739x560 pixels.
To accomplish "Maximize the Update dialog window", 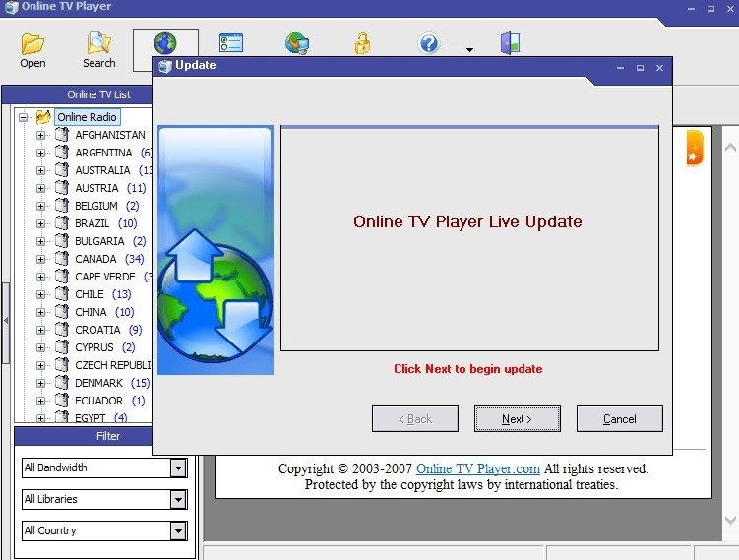I will (x=640, y=68).
